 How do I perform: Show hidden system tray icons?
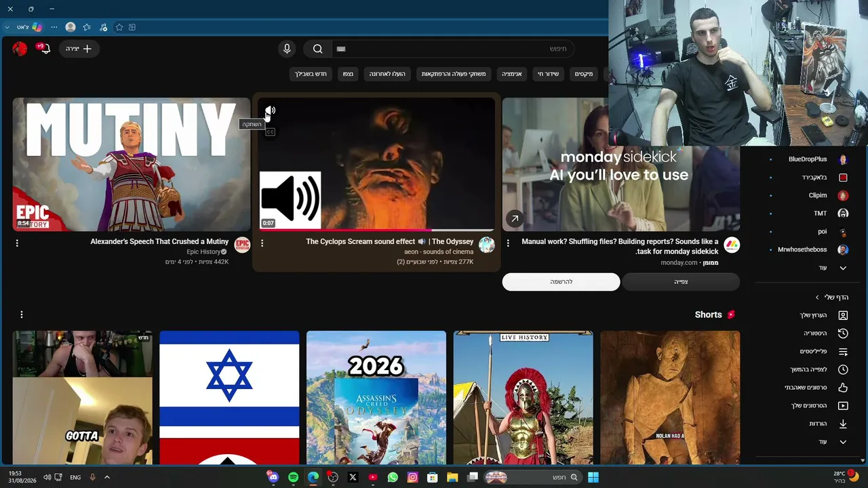click(106, 477)
